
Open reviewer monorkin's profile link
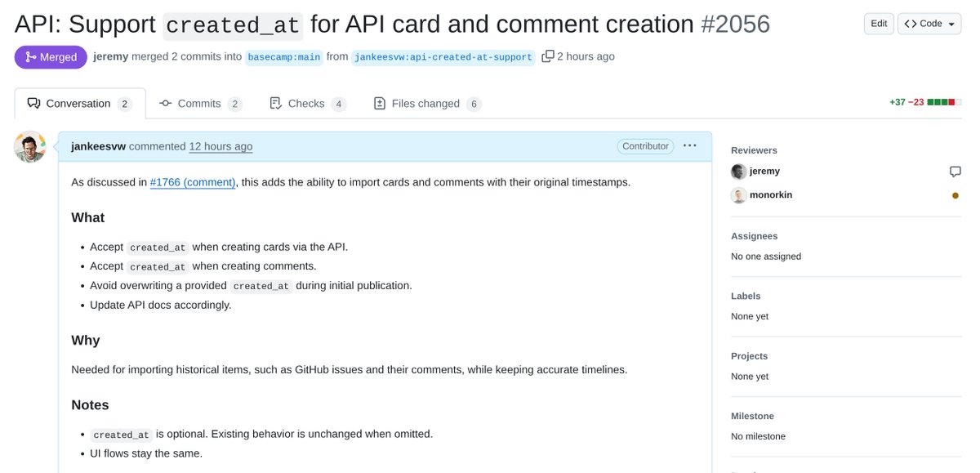771,195
